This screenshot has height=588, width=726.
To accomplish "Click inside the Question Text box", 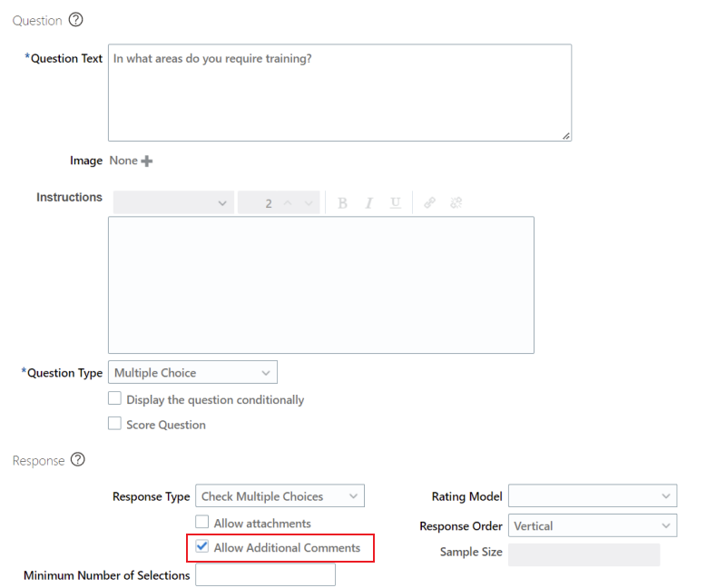I will click(x=339, y=93).
